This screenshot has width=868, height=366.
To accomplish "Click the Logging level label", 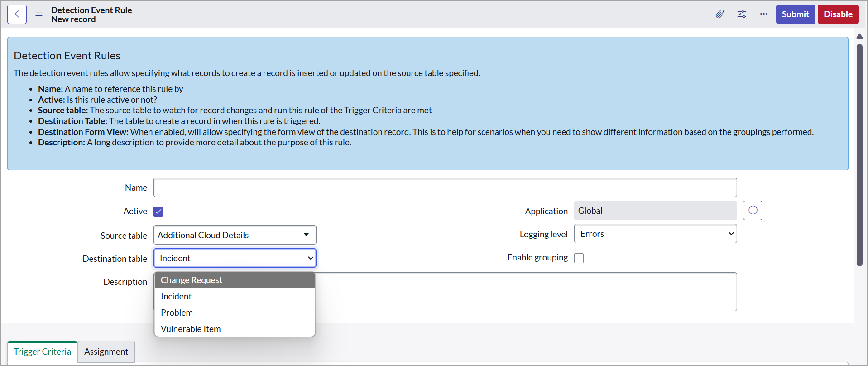I will point(543,234).
